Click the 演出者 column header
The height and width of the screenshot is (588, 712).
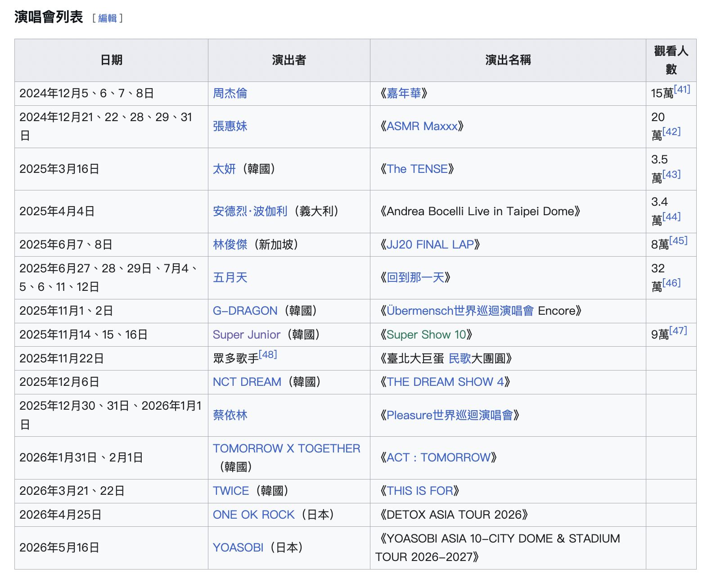pyautogui.click(x=289, y=60)
